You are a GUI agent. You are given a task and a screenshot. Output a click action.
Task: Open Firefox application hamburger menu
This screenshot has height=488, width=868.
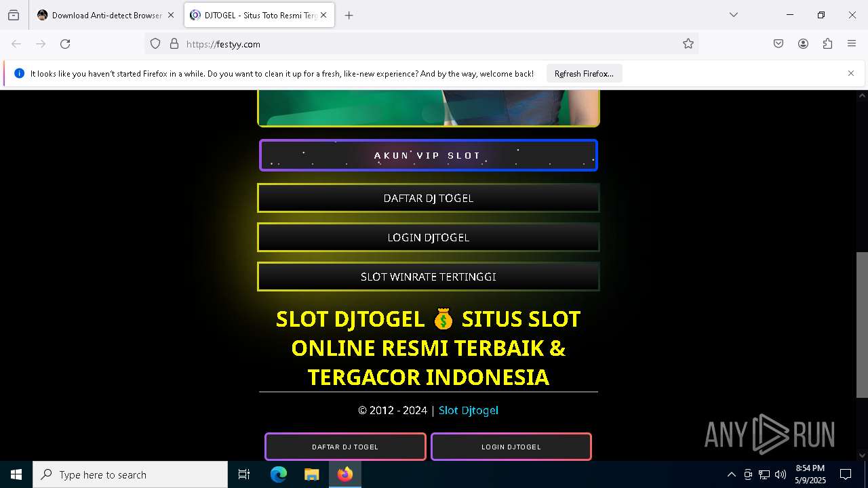(x=852, y=44)
